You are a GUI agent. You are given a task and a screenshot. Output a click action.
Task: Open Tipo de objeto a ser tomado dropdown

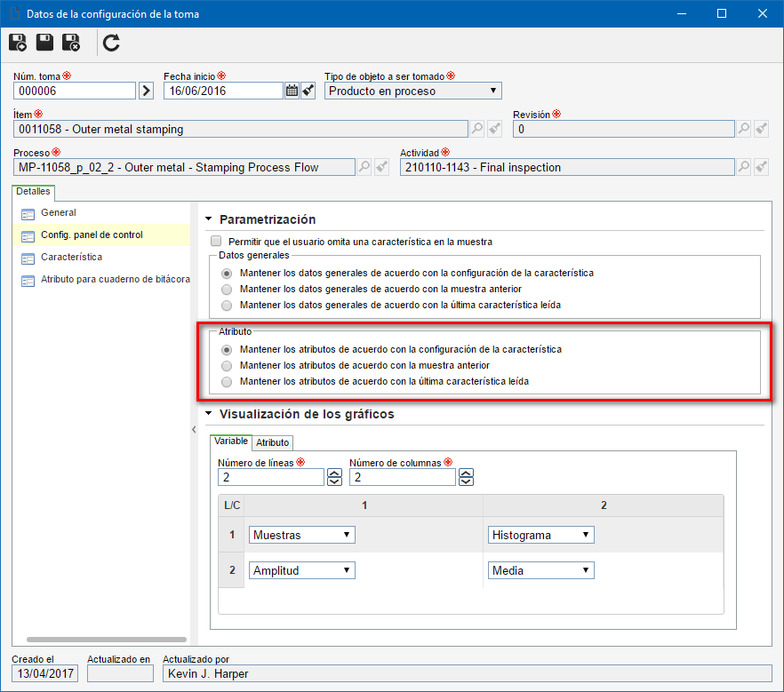[413, 91]
